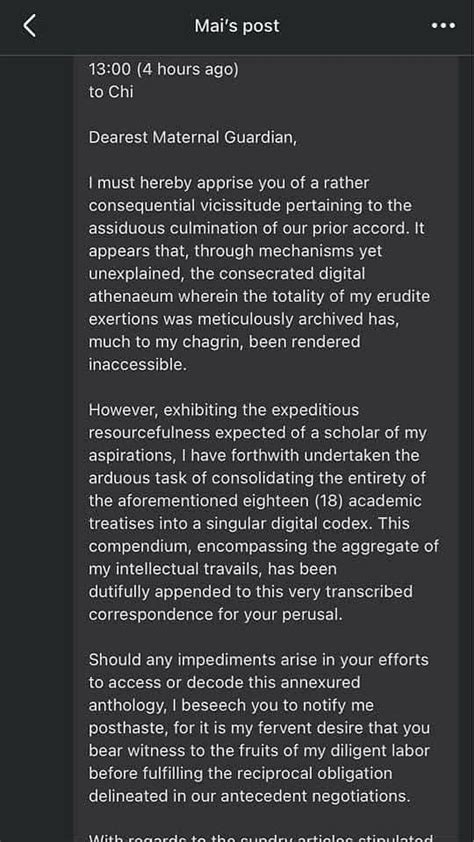Click the line starting "Should any impediments arise"
The image size is (474, 842).
[259, 660]
